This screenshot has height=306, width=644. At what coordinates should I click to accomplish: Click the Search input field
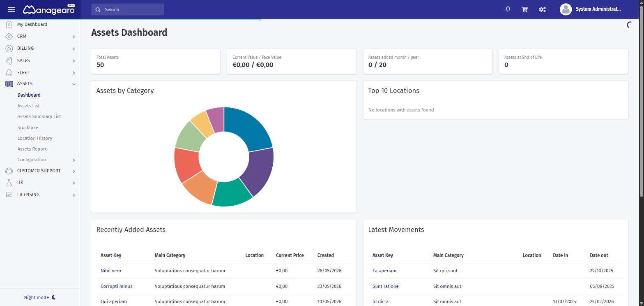(x=127, y=9)
